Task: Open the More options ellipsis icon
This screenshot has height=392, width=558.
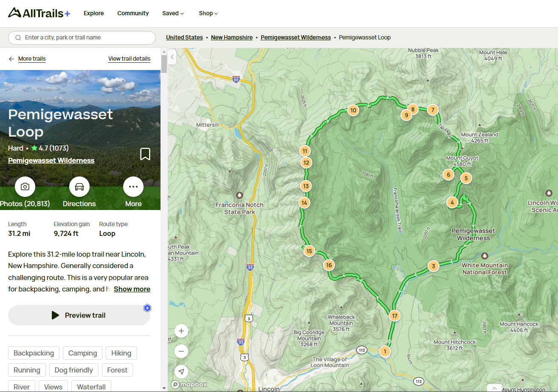Action: (x=133, y=187)
